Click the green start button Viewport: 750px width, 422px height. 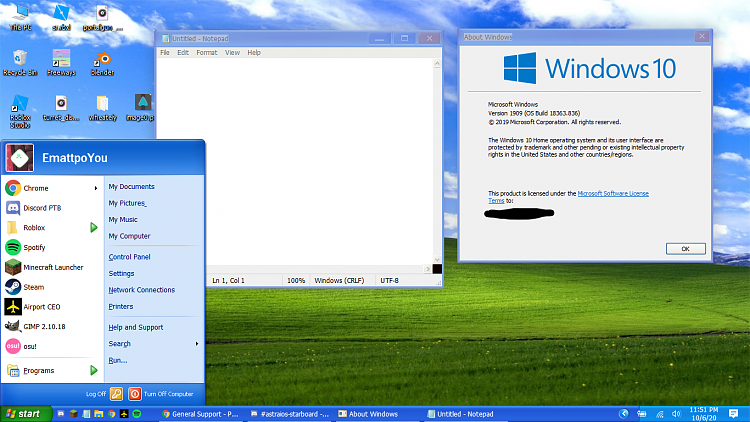[26, 414]
